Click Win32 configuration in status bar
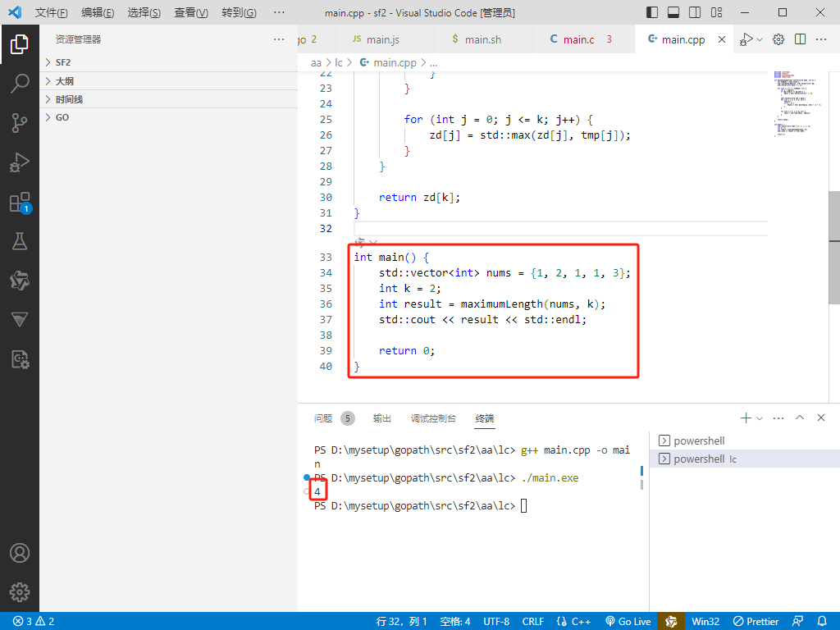Image resolution: width=840 pixels, height=630 pixels. [705, 622]
